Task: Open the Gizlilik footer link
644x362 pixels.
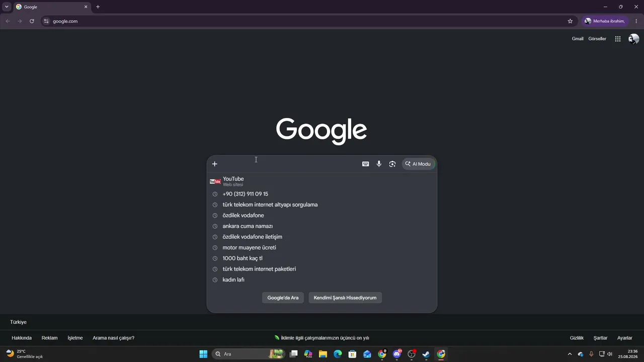Action: 577,338
